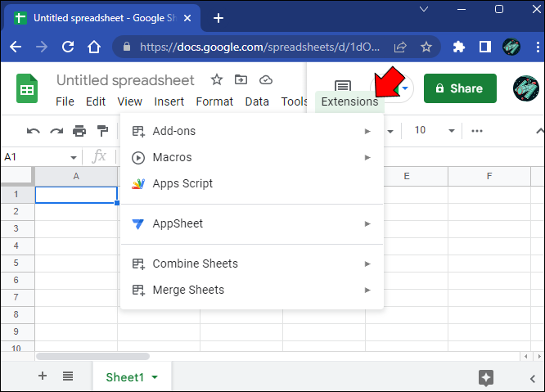Select row 8 header
The width and height of the screenshot is (545, 392).
(x=17, y=314)
